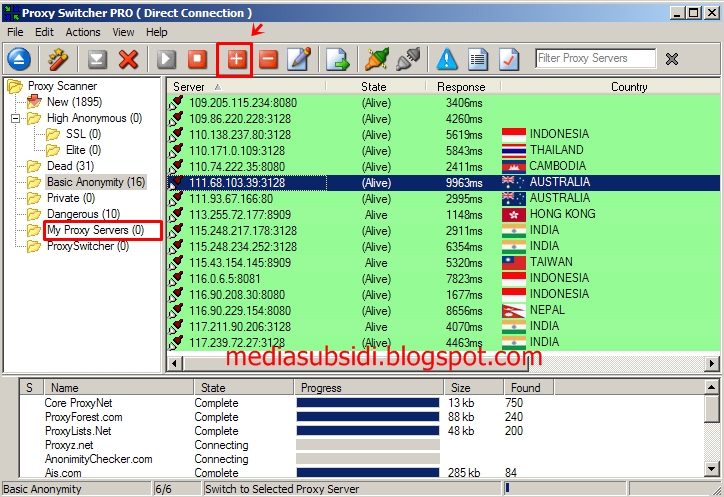Select proxy 116.90.229.154:8080

240,311
